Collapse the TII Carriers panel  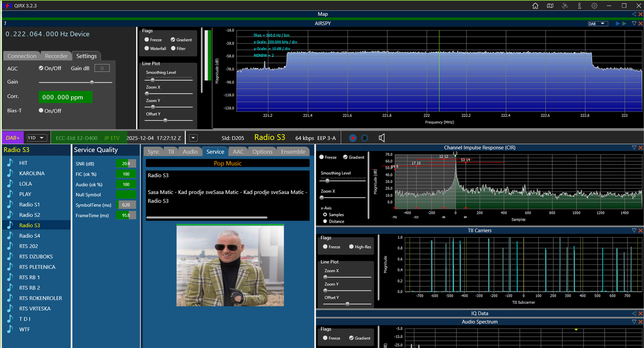(634, 230)
